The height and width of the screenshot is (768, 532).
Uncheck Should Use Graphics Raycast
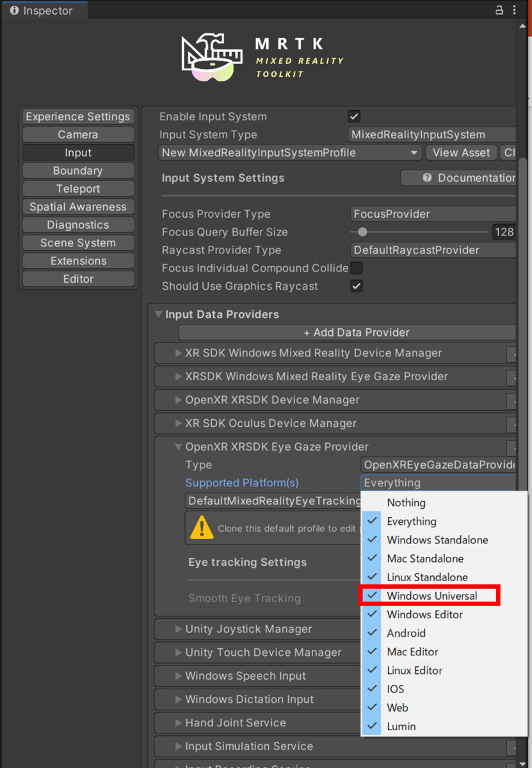click(357, 286)
